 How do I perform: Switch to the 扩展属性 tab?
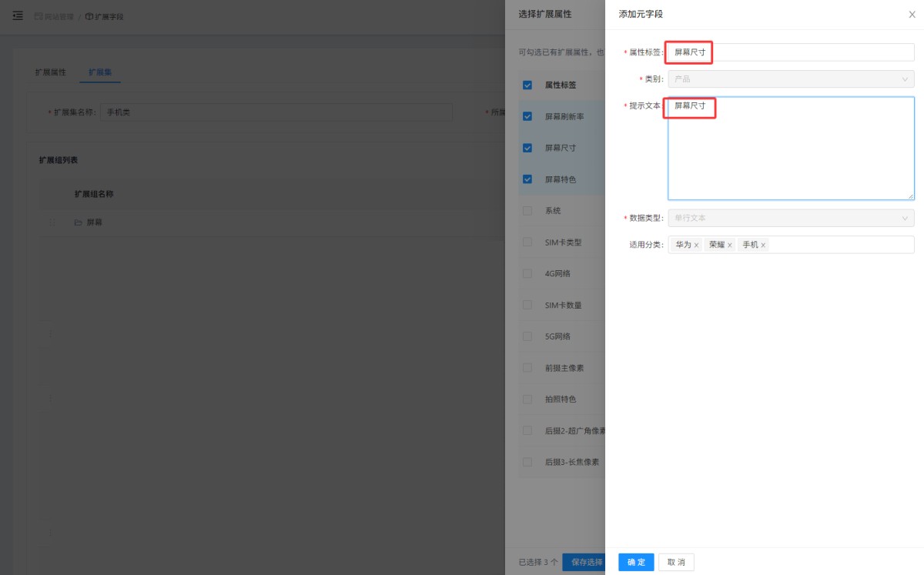[x=51, y=72]
